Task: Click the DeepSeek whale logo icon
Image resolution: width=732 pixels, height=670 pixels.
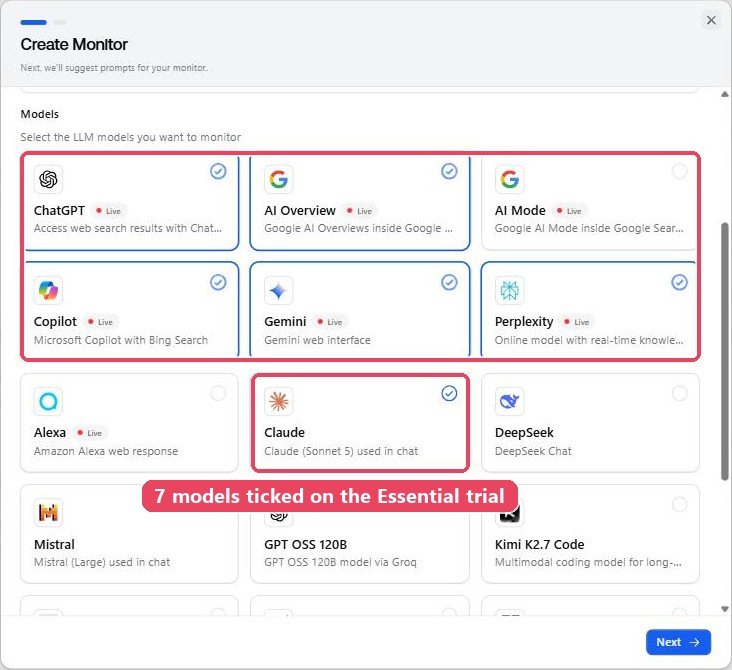Action: (x=509, y=402)
